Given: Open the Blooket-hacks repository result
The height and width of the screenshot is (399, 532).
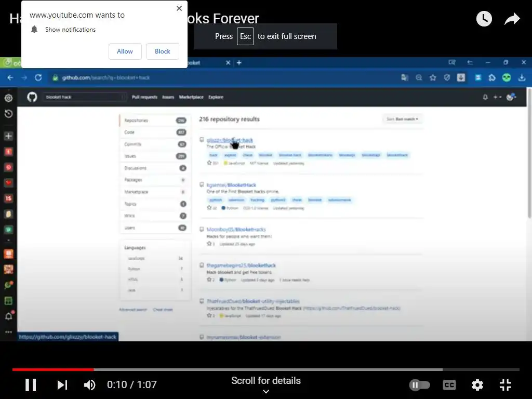Looking at the screenshot, I should 236,229.
